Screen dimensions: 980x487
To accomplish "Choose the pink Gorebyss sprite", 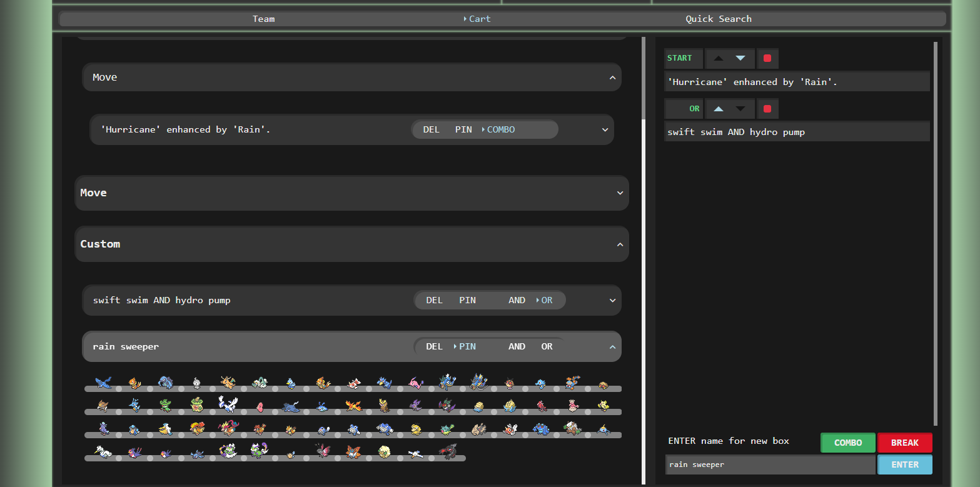I will 416,383.
